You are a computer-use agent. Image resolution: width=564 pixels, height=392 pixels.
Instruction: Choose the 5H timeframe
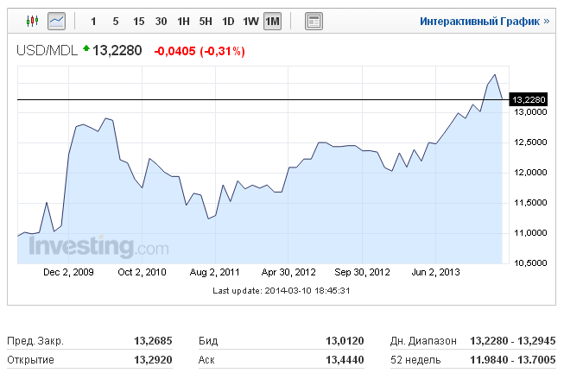point(206,22)
